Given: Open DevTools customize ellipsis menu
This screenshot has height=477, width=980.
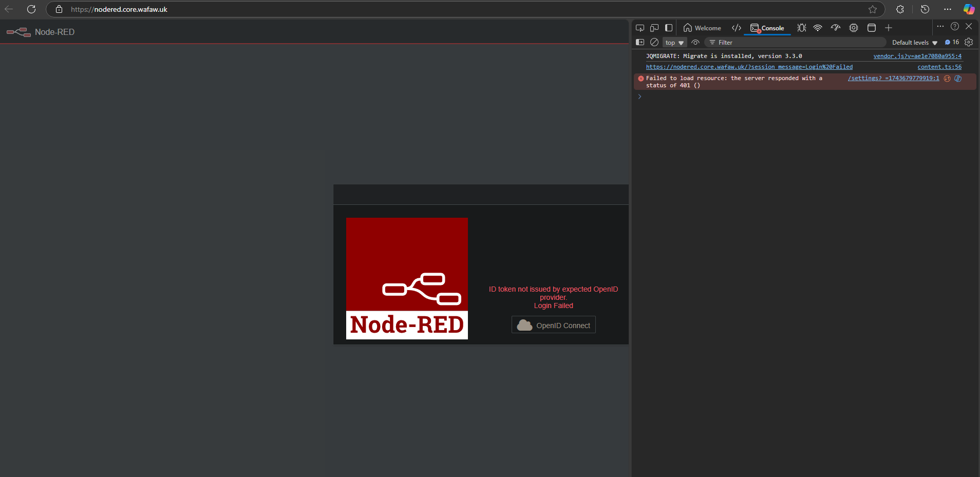Looking at the screenshot, I should (940, 26).
